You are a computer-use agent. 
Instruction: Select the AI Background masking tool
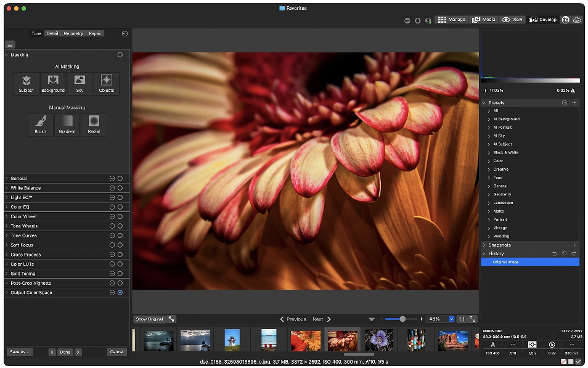pos(53,84)
